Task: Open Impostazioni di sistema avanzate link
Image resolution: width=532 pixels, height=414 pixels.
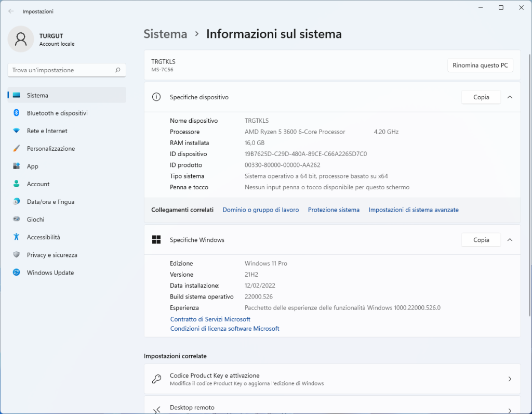Action: (x=413, y=210)
